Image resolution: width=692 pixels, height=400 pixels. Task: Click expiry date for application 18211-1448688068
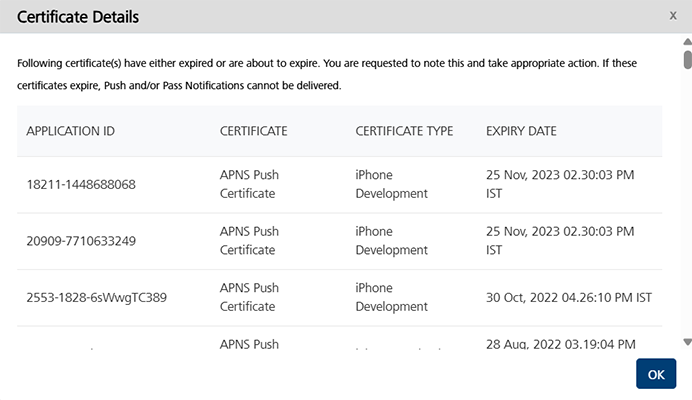[560, 184]
